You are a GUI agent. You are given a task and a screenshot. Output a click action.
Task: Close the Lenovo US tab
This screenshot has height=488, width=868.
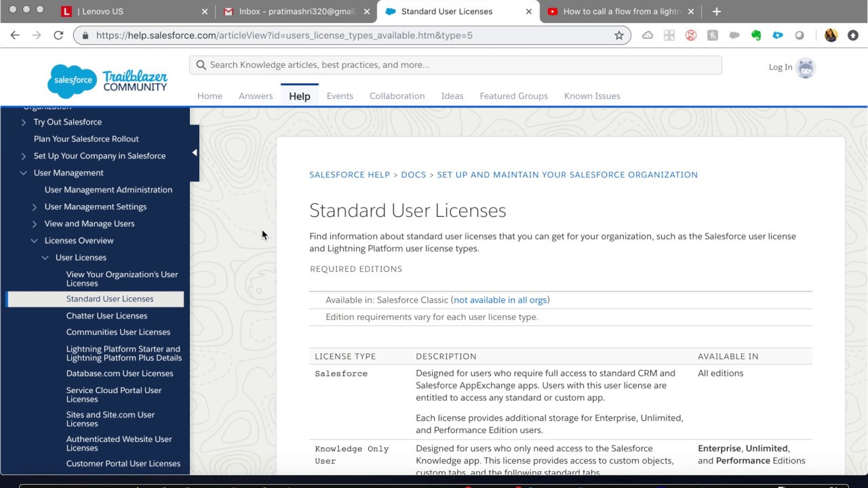point(205,12)
